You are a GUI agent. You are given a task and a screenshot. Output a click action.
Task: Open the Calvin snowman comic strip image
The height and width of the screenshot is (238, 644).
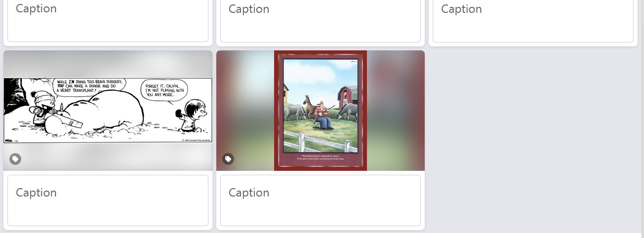tap(108, 111)
